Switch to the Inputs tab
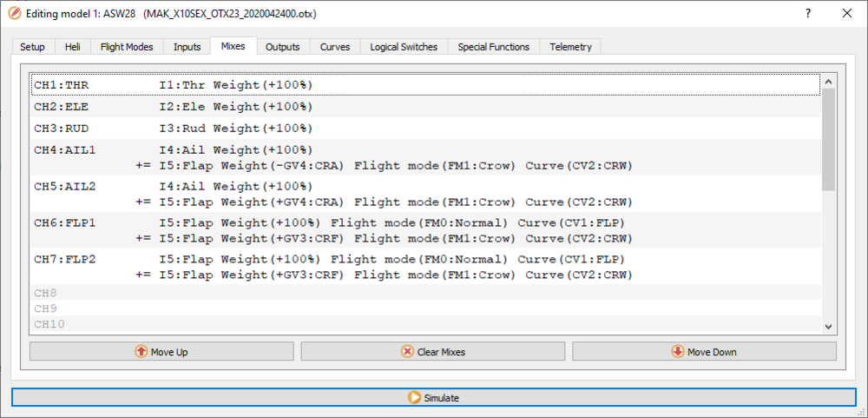 (187, 47)
